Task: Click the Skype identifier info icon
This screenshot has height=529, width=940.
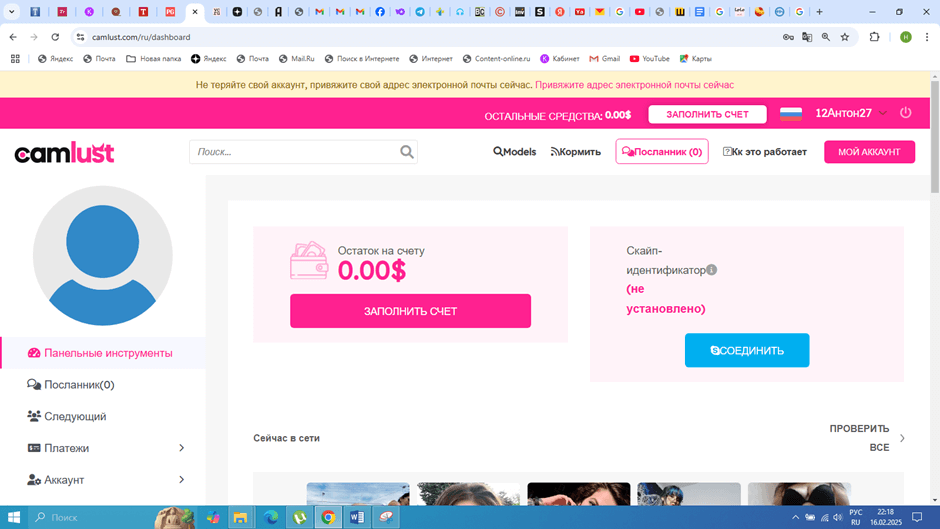Action: 712,270
